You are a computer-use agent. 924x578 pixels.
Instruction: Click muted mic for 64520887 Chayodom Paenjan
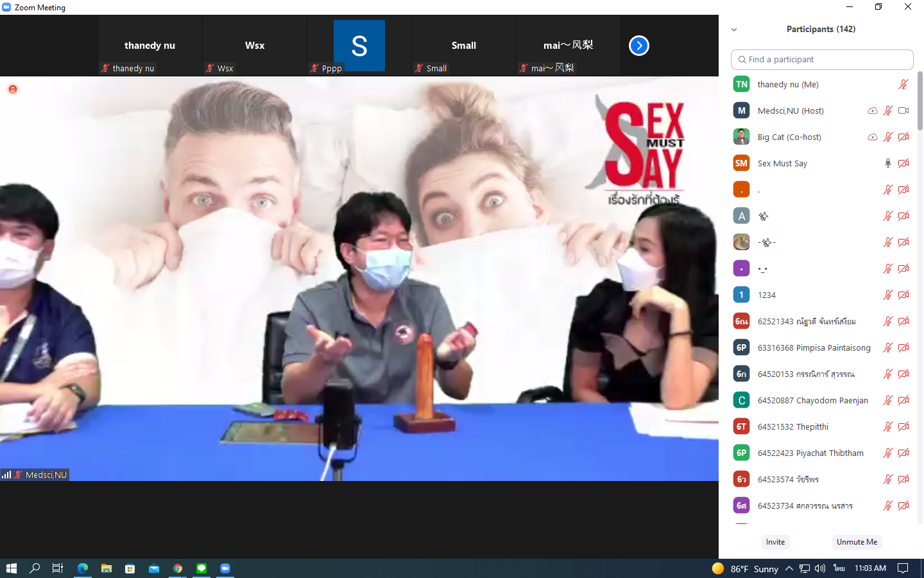[887, 400]
